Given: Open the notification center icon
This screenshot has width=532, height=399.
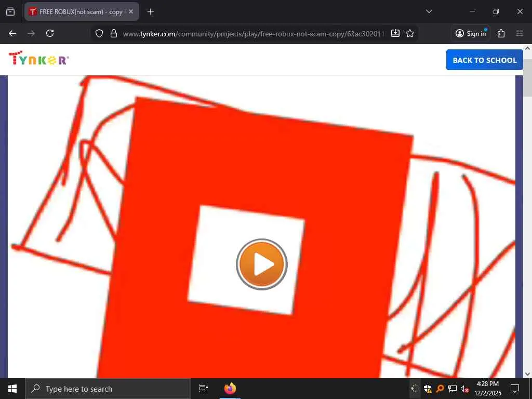Looking at the screenshot, I should tap(515, 389).
